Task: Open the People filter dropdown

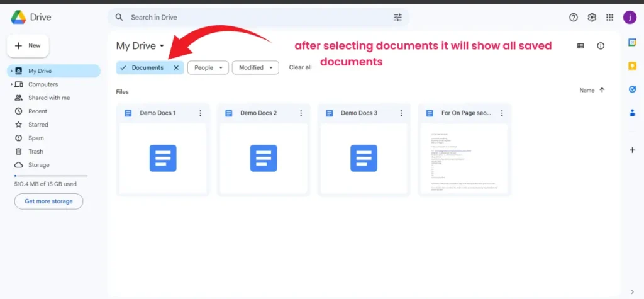Action: 208,67
